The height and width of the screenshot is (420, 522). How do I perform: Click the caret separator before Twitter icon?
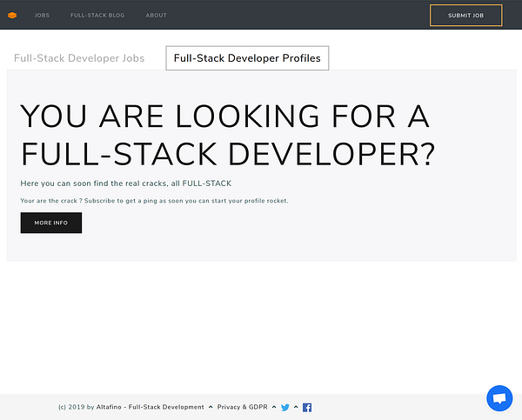tap(274, 407)
